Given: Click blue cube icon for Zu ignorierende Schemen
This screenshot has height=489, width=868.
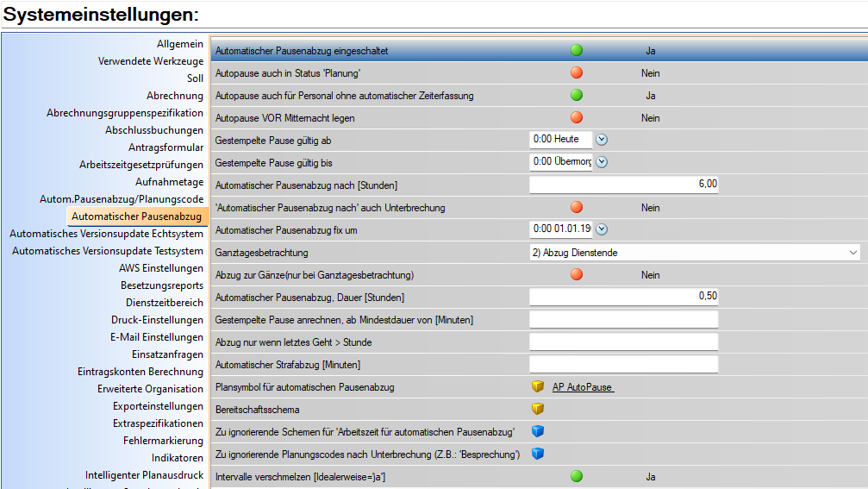Looking at the screenshot, I should pos(538,431).
